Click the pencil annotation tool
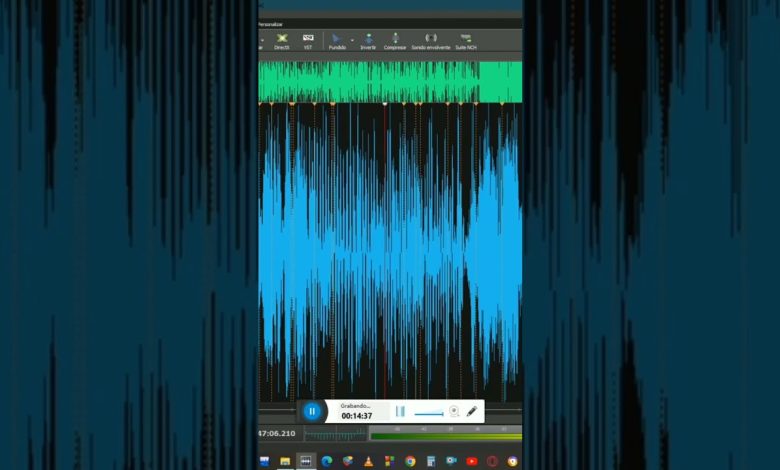780x470 pixels. click(x=472, y=411)
